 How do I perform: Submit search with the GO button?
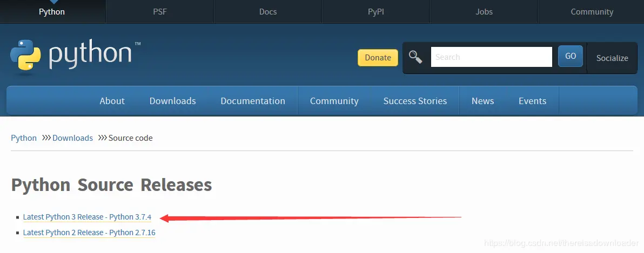[571, 56]
